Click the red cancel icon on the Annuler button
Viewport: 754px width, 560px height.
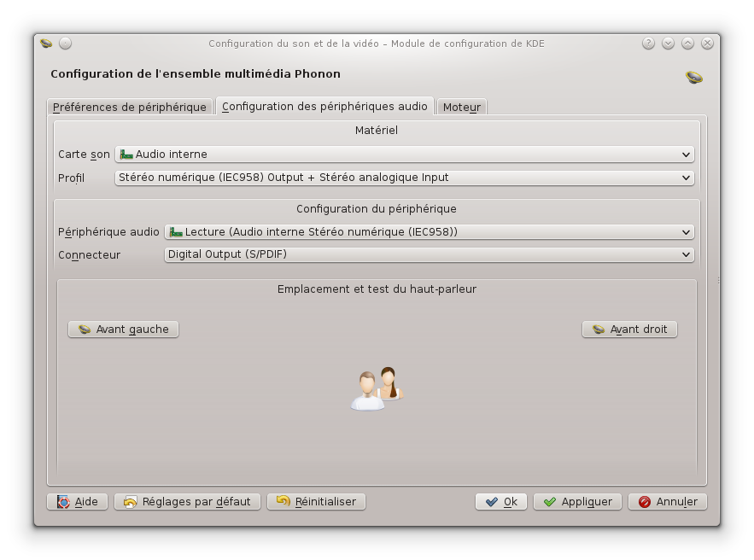click(x=645, y=502)
